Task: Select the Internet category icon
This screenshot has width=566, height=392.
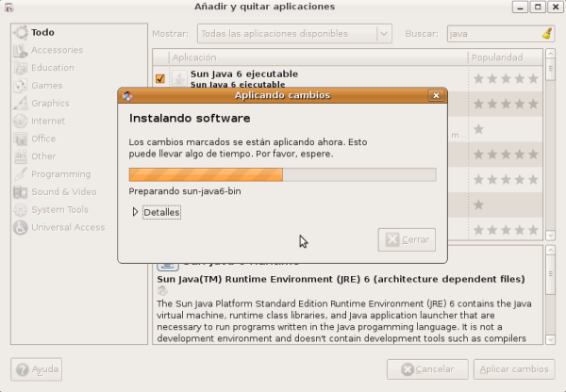Action: pyautogui.click(x=20, y=122)
